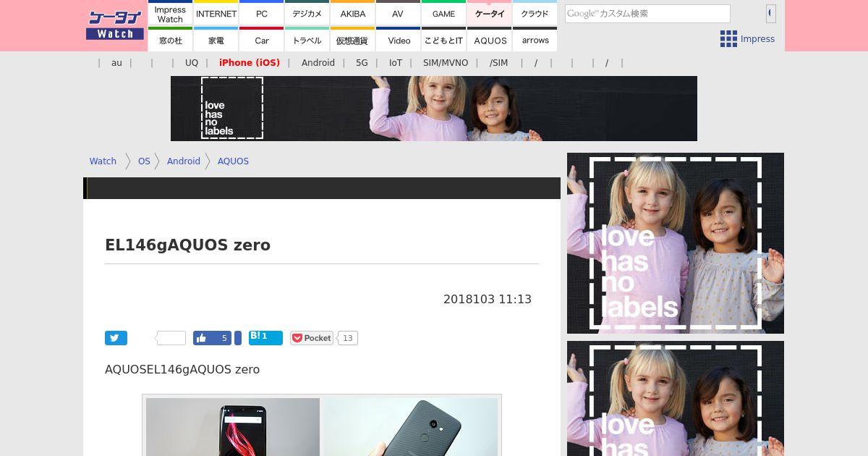Click the top love has no labels banner

[434, 109]
